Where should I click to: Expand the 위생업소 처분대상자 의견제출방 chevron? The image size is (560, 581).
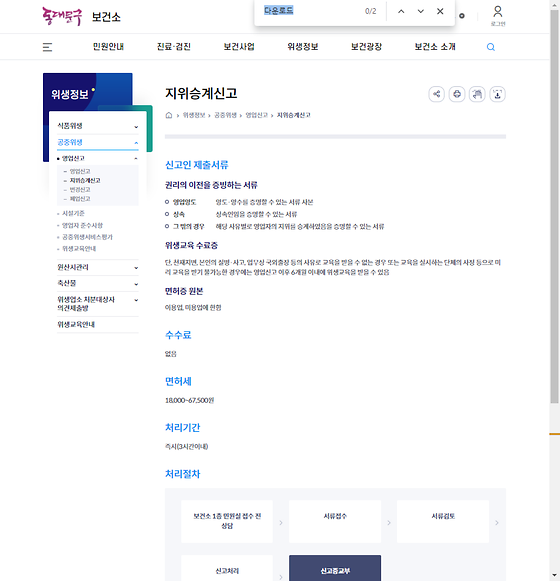pyautogui.click(x=136, y=300)
